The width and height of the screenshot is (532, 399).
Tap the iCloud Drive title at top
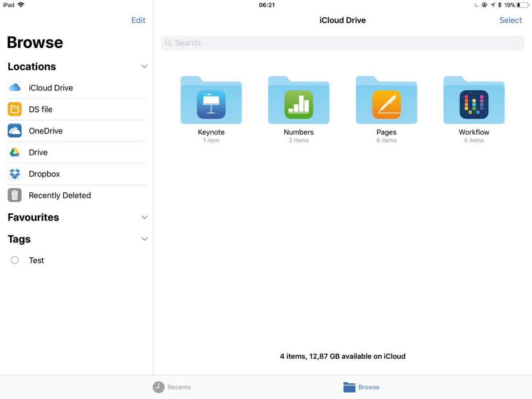(343, 20)
